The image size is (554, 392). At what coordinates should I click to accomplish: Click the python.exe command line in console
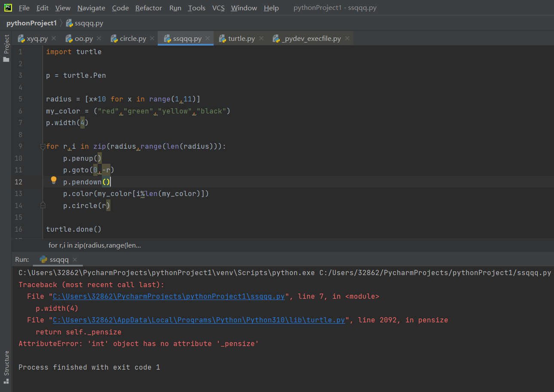click(x=285, y=273)
